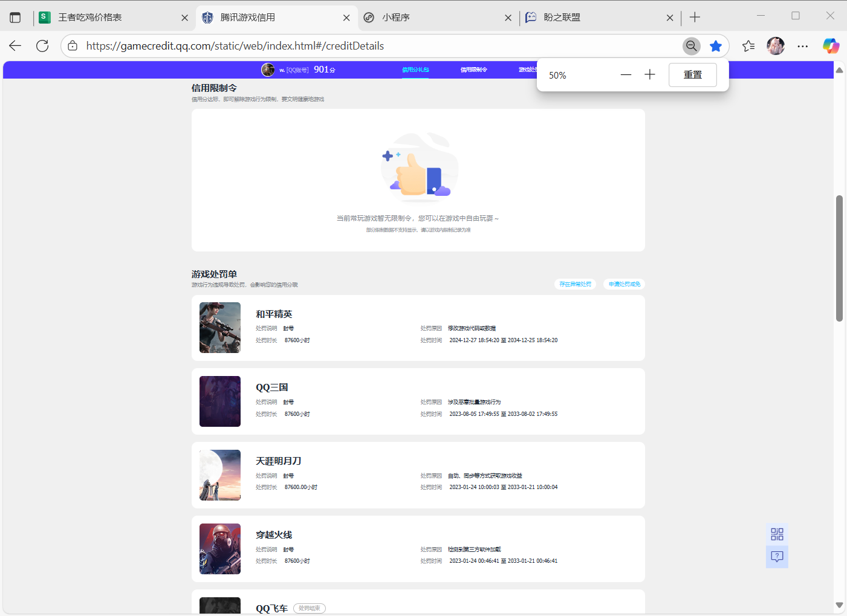Click the QQ三国 title
The image size is (847, 616).
[272, 387]
